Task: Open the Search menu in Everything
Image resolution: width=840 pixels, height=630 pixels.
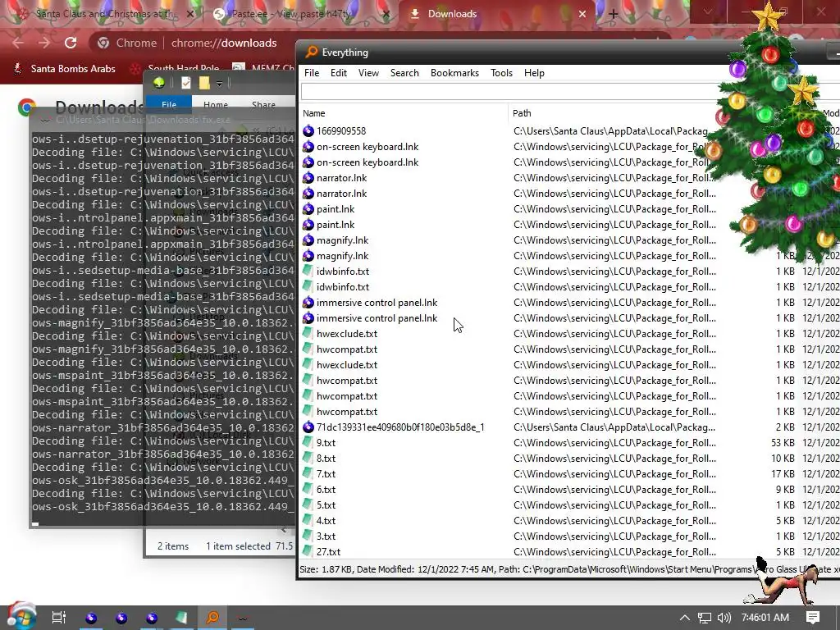Action: click(x=404, y=73)
